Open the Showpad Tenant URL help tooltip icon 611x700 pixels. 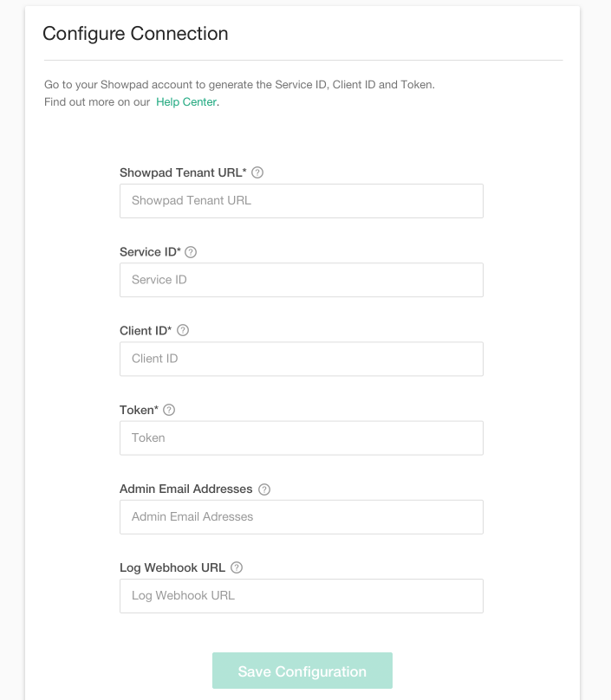click(x=257, y=172)
